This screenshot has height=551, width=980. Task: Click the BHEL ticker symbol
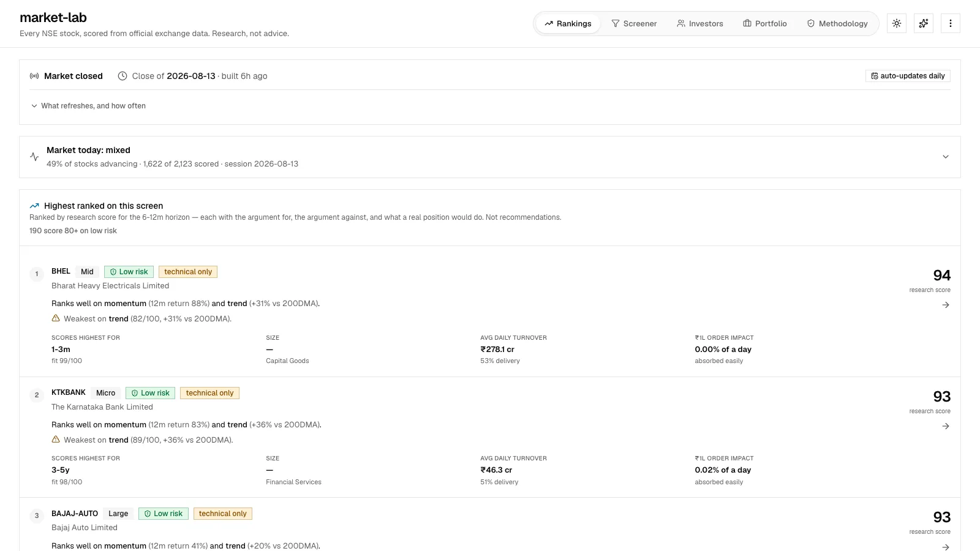click(x=61, y=271)
